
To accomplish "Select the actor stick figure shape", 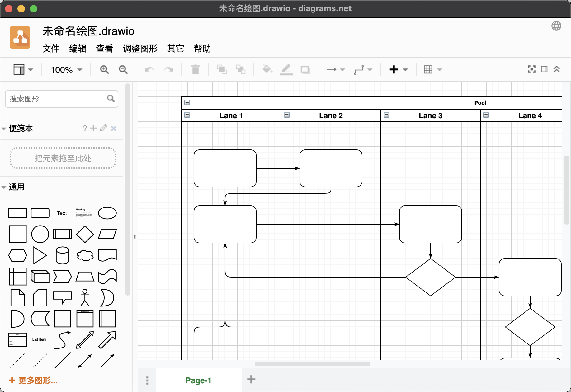I will pos(85,298).
